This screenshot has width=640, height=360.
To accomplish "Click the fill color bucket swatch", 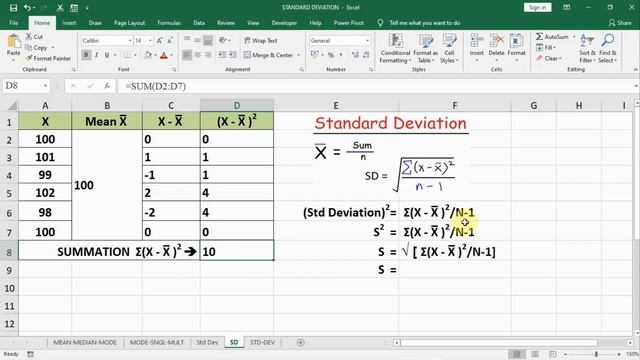I will [148, 55].
